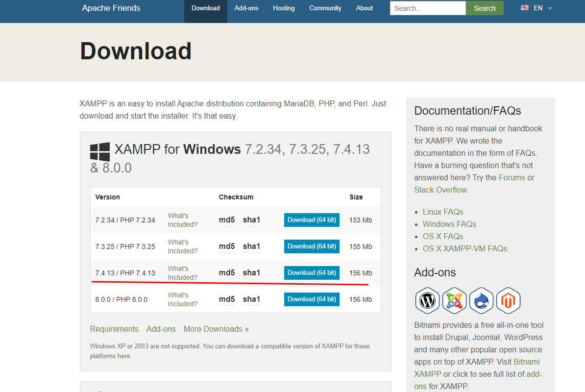The width and height of the screenshot is (585, 392).
Task: Show sha1 checksum for 7.3.25
Action: pos(251,246)
